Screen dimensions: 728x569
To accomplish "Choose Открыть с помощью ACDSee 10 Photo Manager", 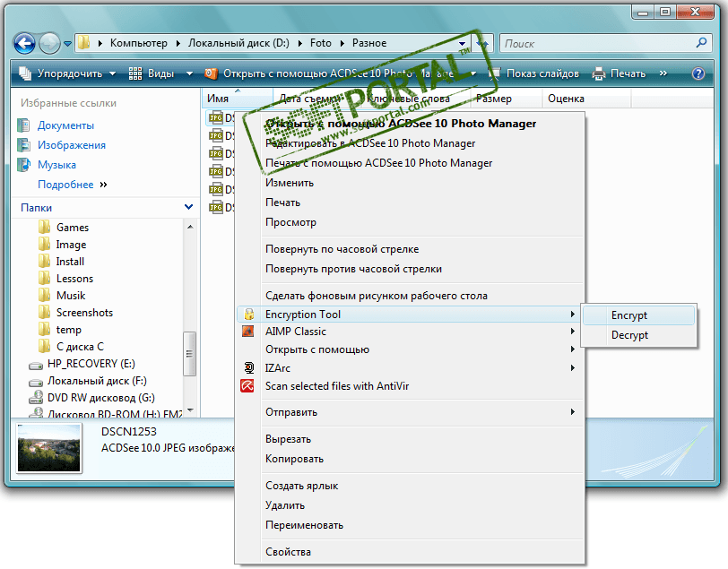I will (x=401, y=124).
